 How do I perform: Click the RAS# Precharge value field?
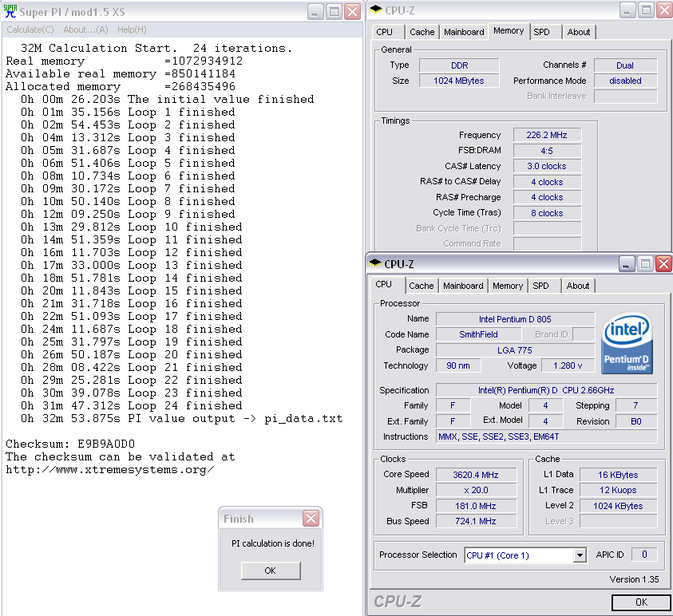547,197
